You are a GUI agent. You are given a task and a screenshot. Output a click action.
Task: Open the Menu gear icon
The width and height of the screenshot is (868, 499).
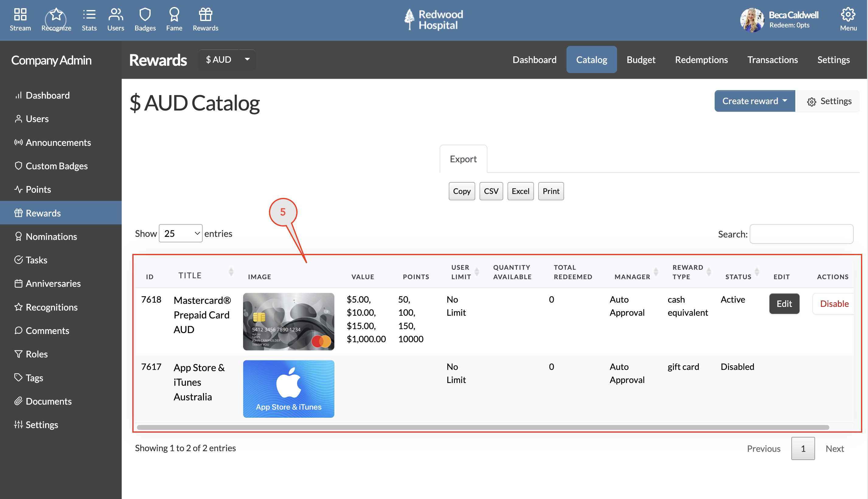coord(848,19)
